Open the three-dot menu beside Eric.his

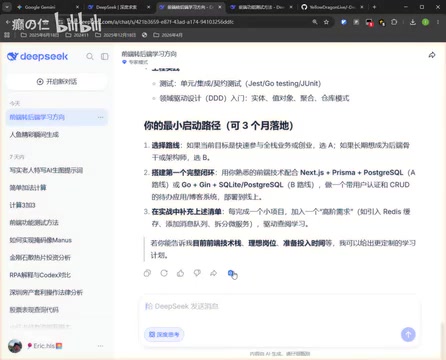click(x=100, y=346)
